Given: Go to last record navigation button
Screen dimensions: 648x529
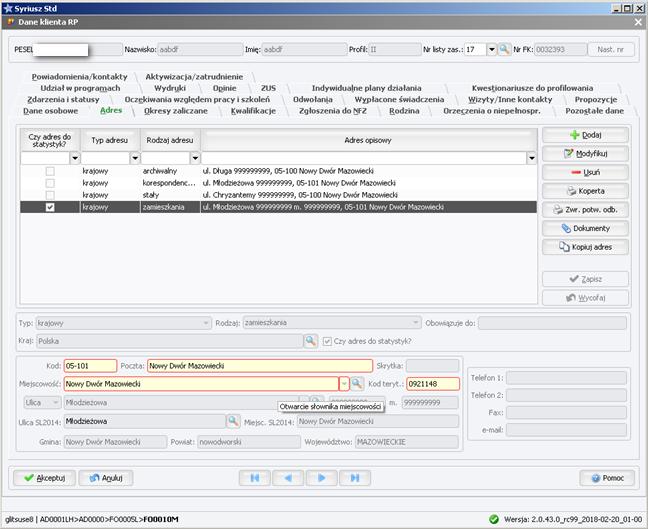Looking at the screenshot, I should (x=355, y=478).
